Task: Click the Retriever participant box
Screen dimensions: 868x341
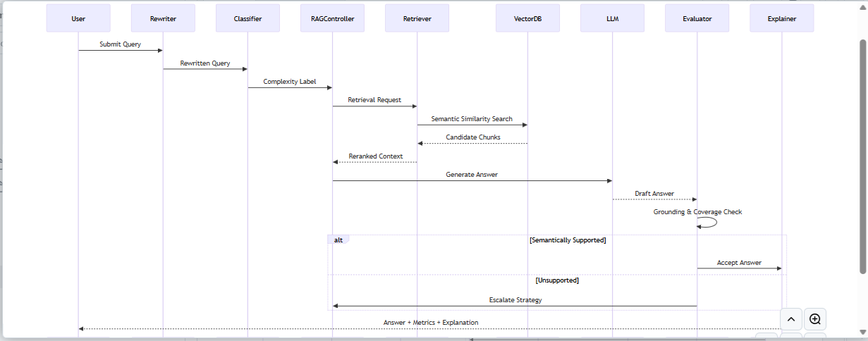Action: (417, 18)
